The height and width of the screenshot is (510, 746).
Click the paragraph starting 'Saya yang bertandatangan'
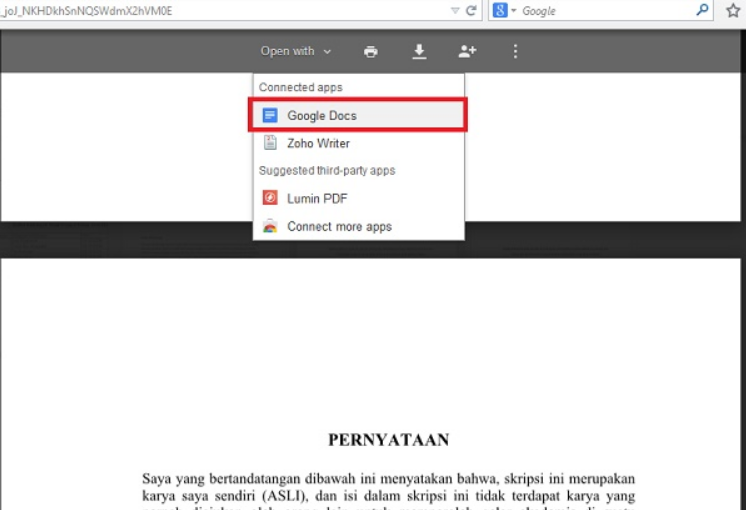[x=389, y=491]
